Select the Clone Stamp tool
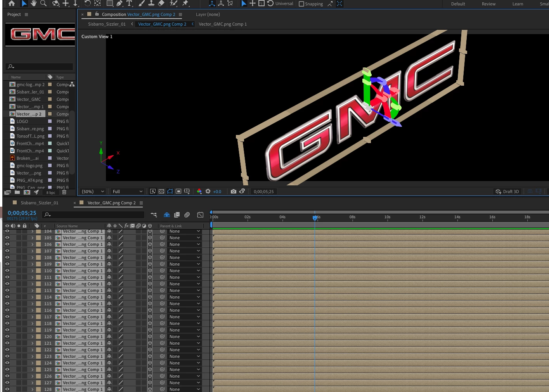 click(151, 3)
